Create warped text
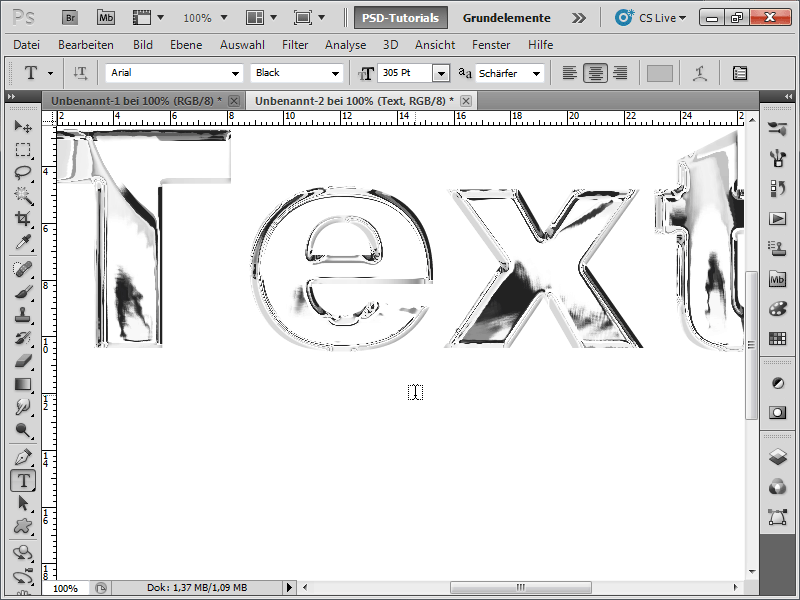The width and height of the screenshot is (800, 600). coord(699,73)
